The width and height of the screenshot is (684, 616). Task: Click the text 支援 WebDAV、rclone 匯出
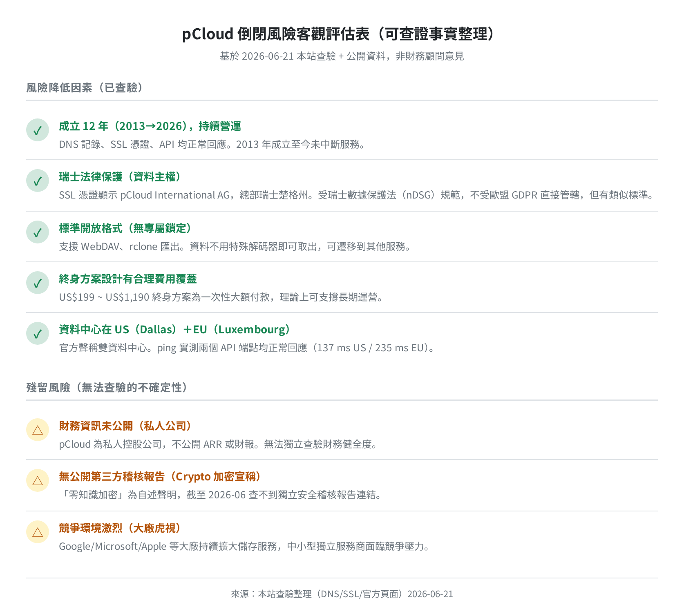click(235, 247)
